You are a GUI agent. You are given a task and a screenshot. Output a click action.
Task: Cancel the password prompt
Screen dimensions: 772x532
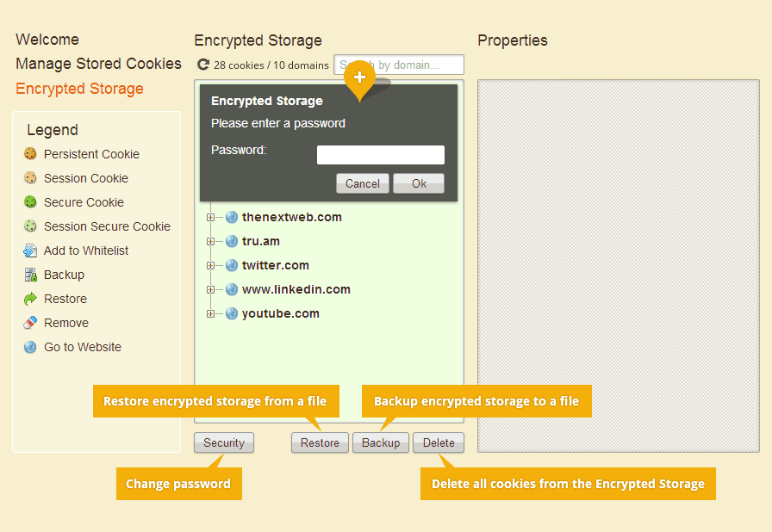[363, 183]
